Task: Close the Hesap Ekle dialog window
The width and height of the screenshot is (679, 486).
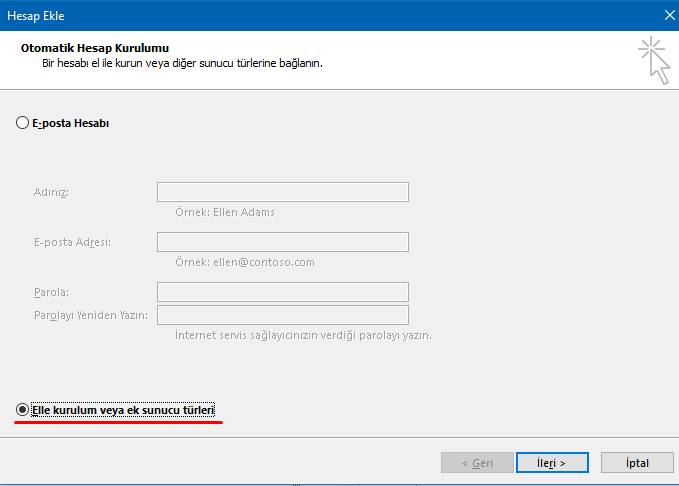Action: pos(669,15)
